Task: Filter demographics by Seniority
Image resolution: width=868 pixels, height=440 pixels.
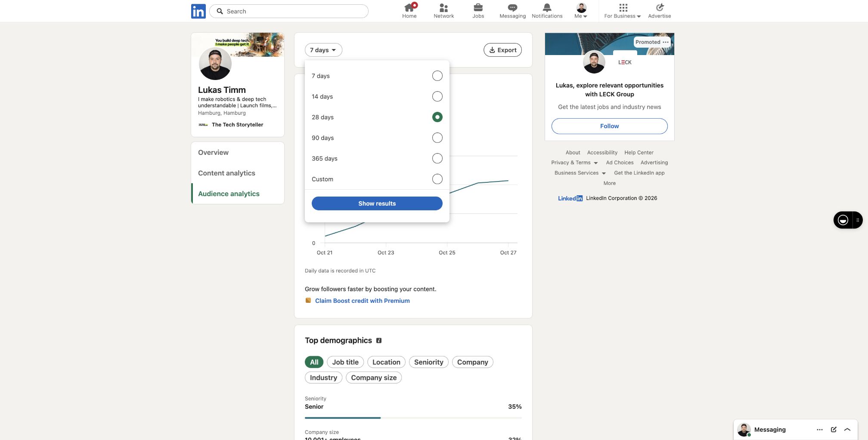Action: (x=429, y=362)
